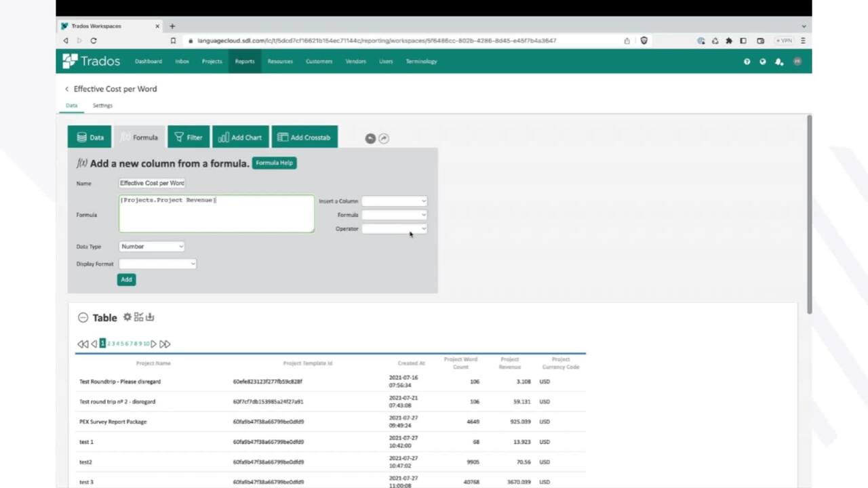This screenshot has height=488, width=868.
Task: Open the Formula function dropdown
Action: point(394,215)
